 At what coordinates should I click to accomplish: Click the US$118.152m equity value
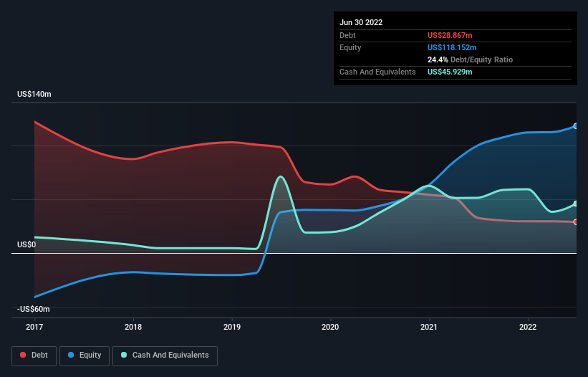[452, 47]
